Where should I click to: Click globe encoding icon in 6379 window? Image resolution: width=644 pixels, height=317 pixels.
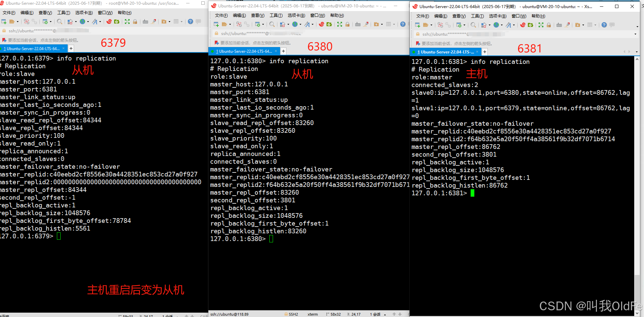pos(82,22)
